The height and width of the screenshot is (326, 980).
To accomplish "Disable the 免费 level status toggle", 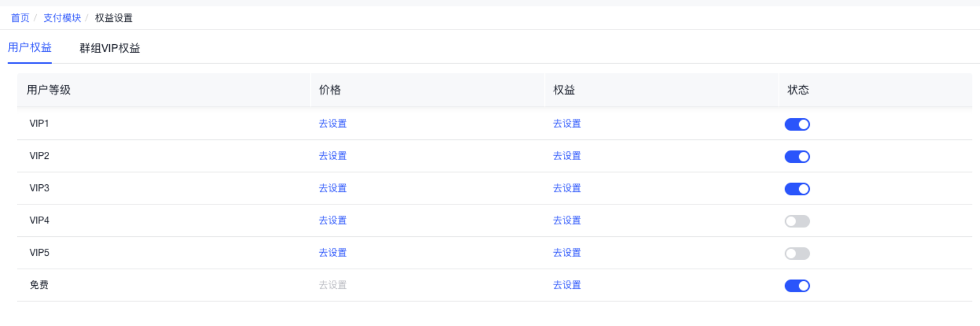I will pyautogui.click(x=797, y=286).
